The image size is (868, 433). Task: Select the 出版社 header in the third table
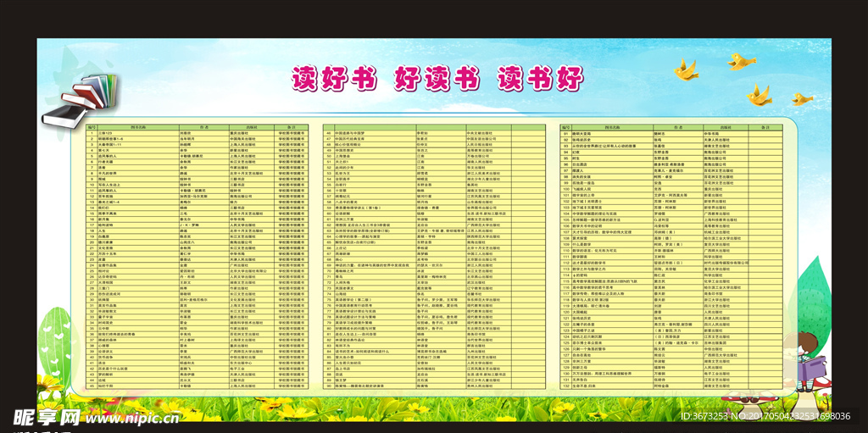[726, 127]
